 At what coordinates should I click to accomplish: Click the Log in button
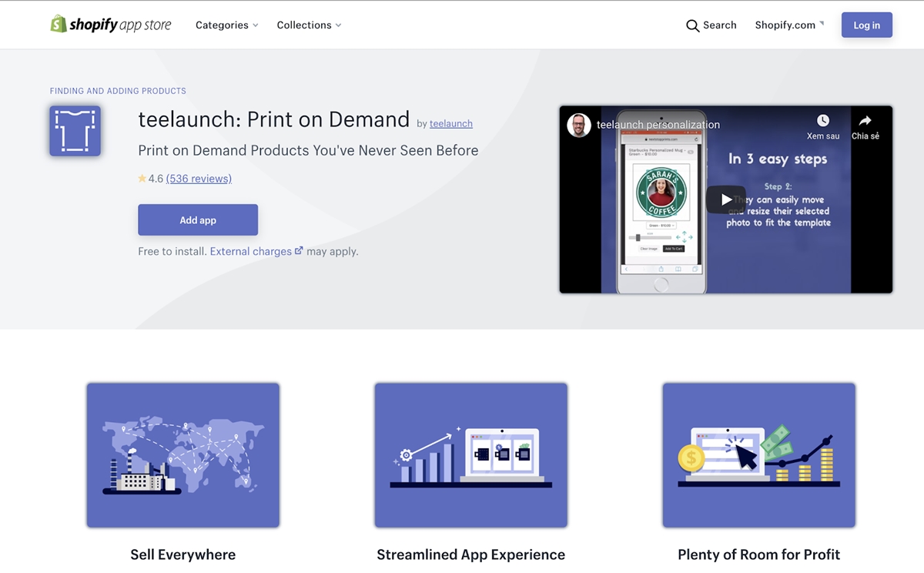click(867, 25)
